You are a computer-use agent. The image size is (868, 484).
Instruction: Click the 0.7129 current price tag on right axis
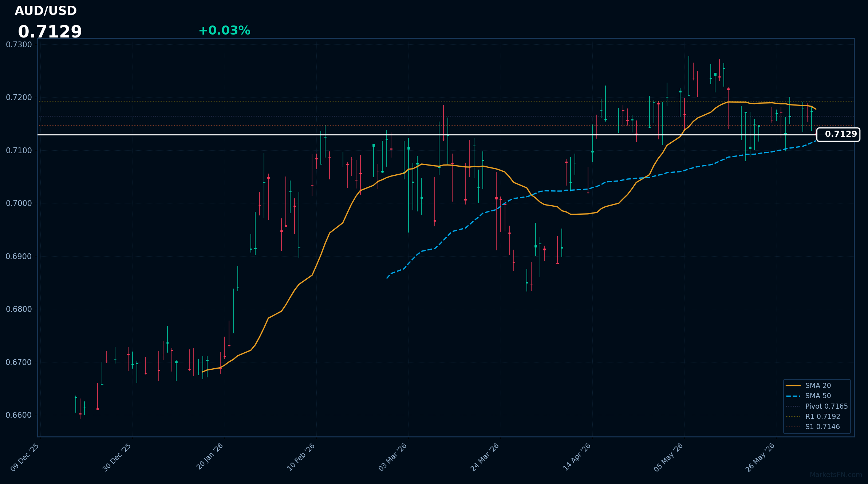click(839, 134)
